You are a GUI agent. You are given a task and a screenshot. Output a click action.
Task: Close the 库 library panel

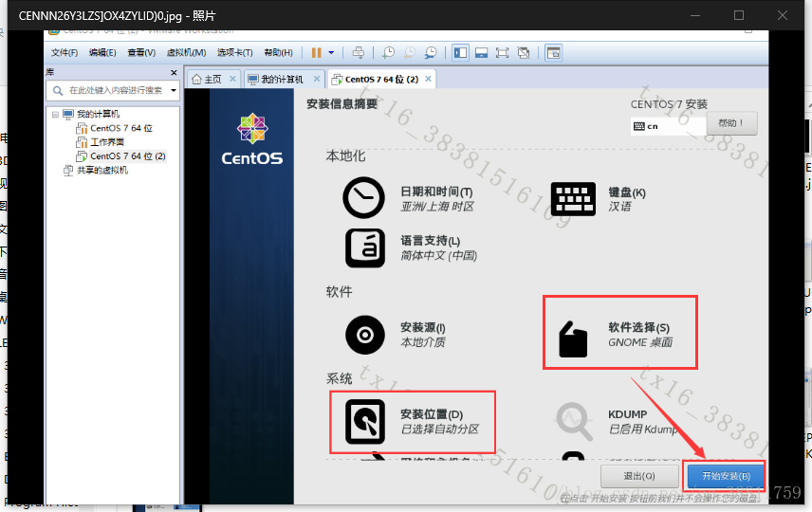[x=174, y=72]
